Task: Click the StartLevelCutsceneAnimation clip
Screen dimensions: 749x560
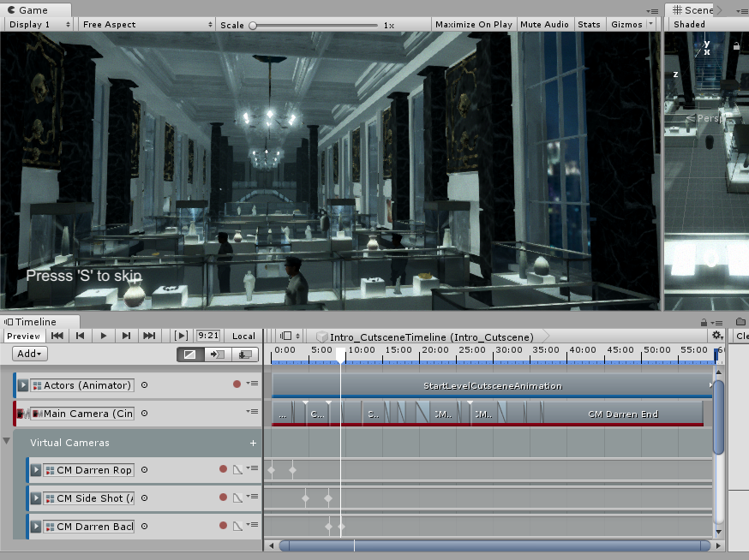Action: [492, 385]
